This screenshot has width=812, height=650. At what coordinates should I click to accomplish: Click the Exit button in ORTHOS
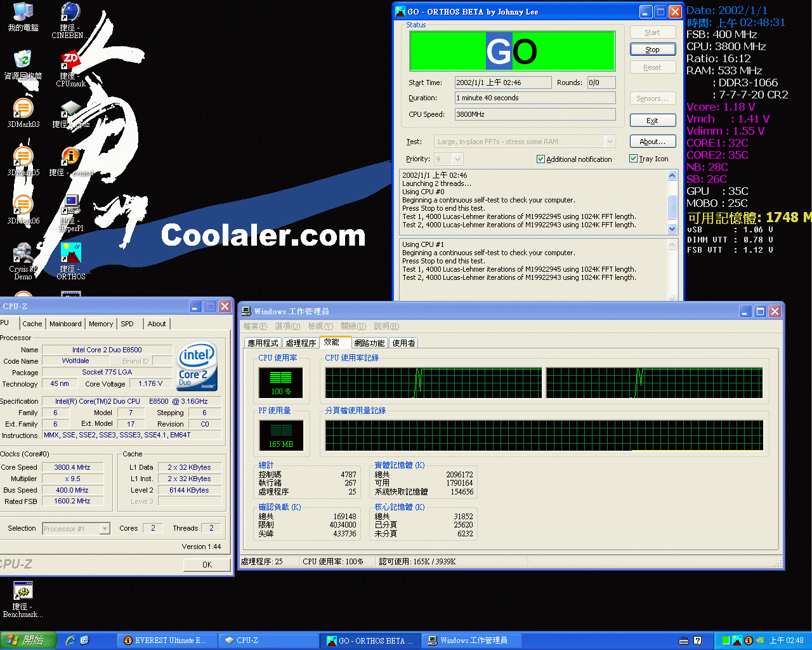tap(653, 121)
